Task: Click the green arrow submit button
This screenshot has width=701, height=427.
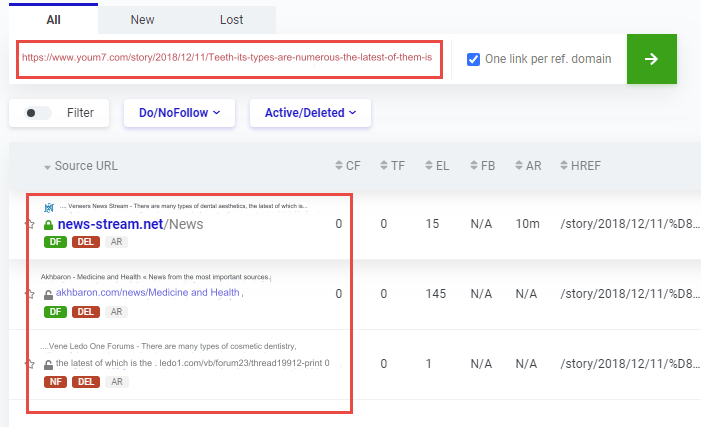Action: coord(651,59)
